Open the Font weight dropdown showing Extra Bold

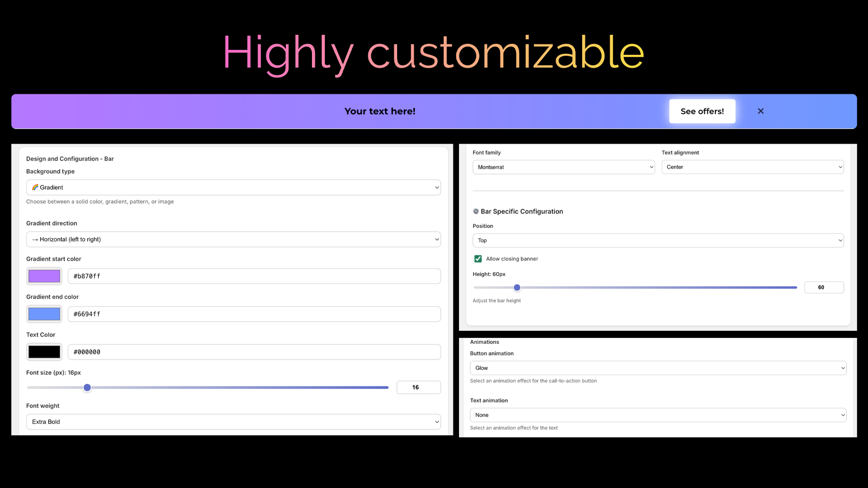tap(233, 421)
